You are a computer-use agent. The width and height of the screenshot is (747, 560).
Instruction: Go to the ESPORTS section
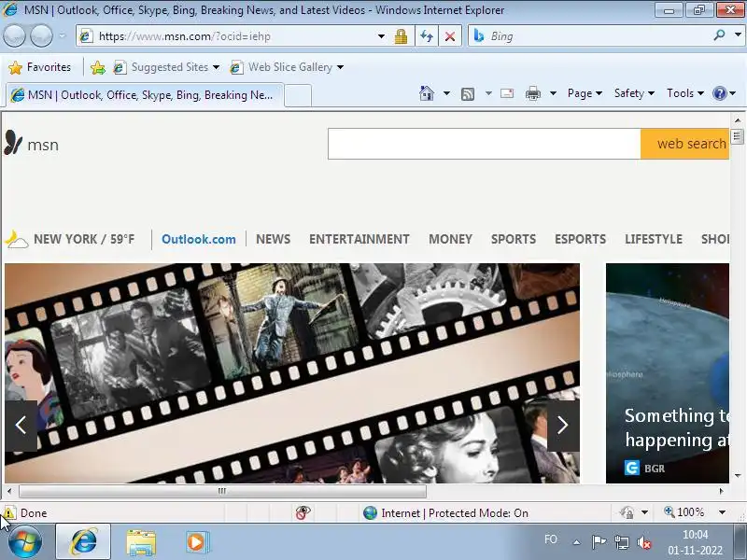580,239
